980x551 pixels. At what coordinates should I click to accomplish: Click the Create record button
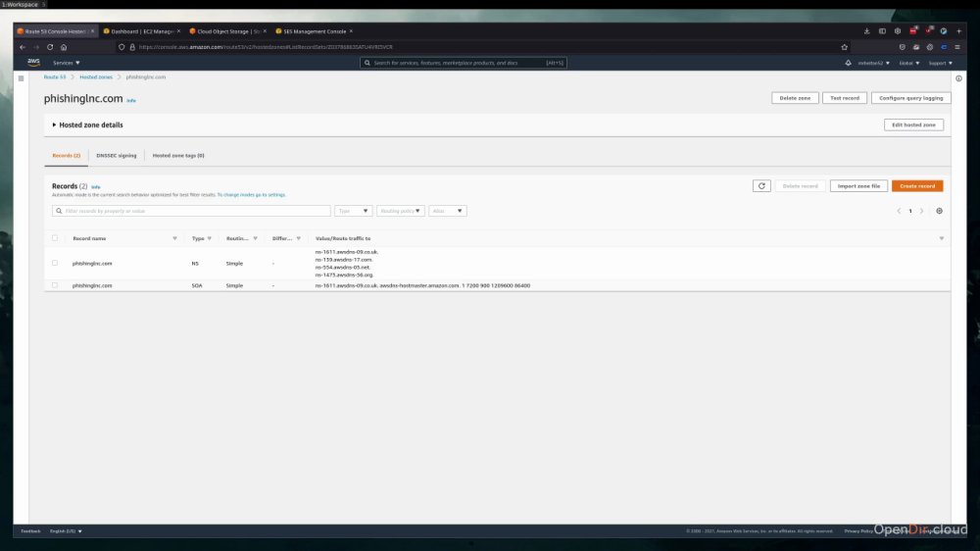click(x=917, y=185)
